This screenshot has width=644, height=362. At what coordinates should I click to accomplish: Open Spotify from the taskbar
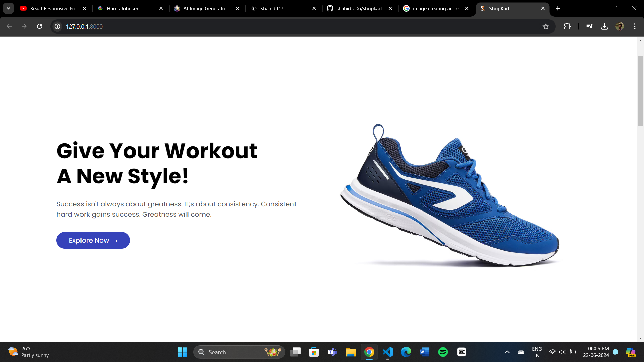(443, 352)
